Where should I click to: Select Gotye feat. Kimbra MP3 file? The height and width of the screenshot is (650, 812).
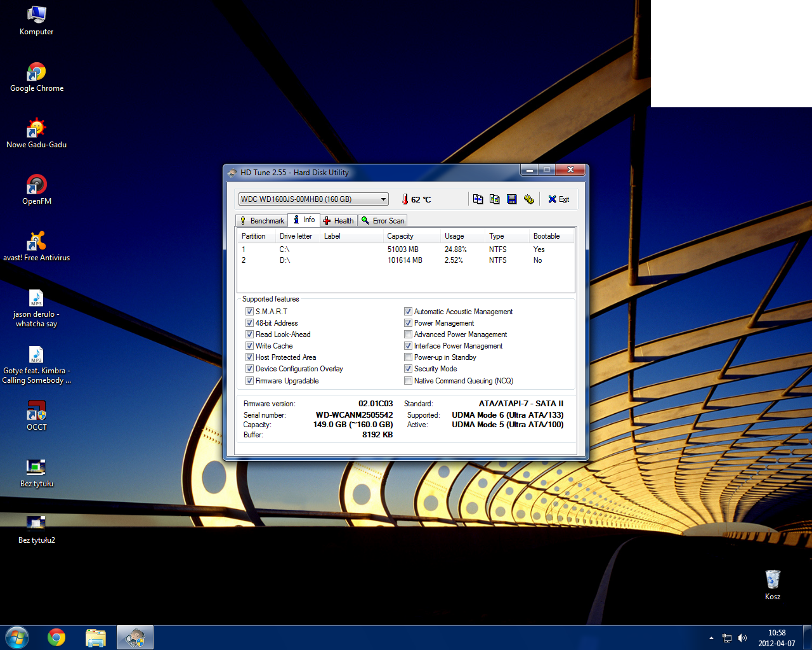36,365
